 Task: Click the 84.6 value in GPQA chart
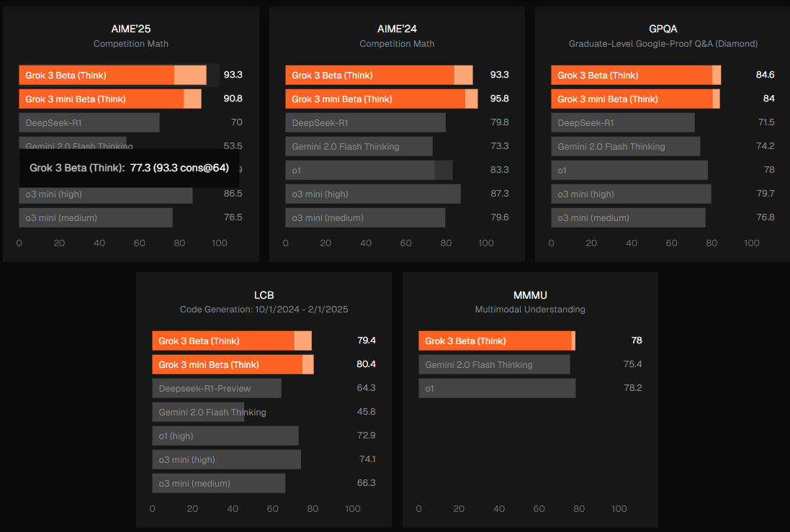[x=765, y=75]
